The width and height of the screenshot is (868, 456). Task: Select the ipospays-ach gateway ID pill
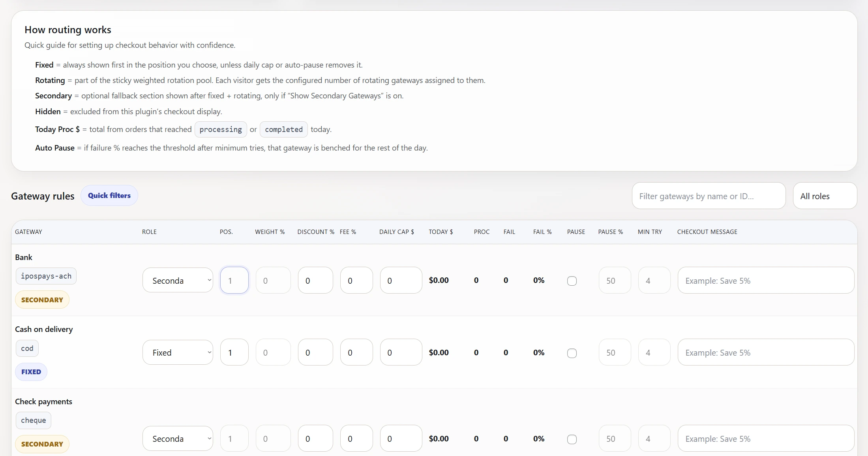pyautogui.click(x=46, y=276)
